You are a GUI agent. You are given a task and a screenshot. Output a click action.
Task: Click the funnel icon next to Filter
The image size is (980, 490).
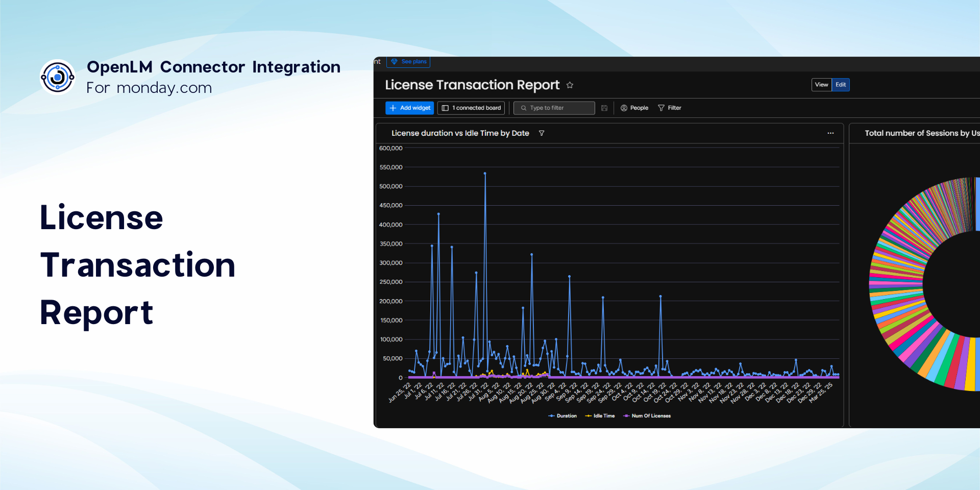pos(661,108)
